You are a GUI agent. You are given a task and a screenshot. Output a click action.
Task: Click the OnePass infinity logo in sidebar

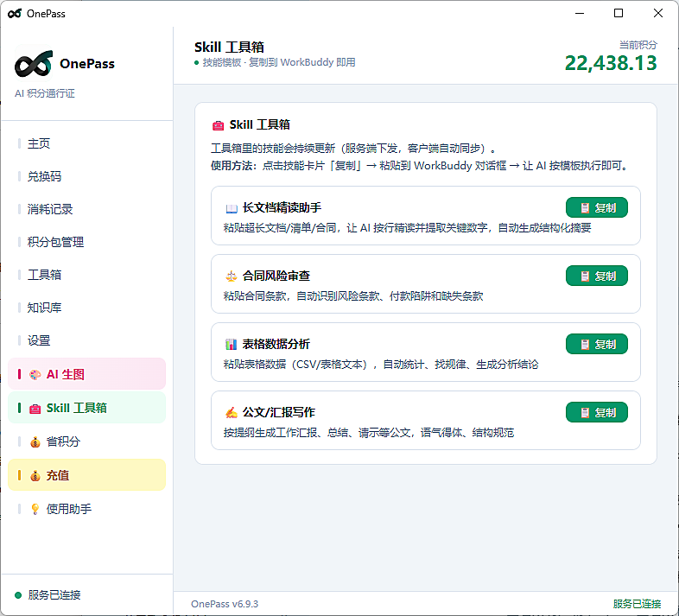[x=34, y=64]
